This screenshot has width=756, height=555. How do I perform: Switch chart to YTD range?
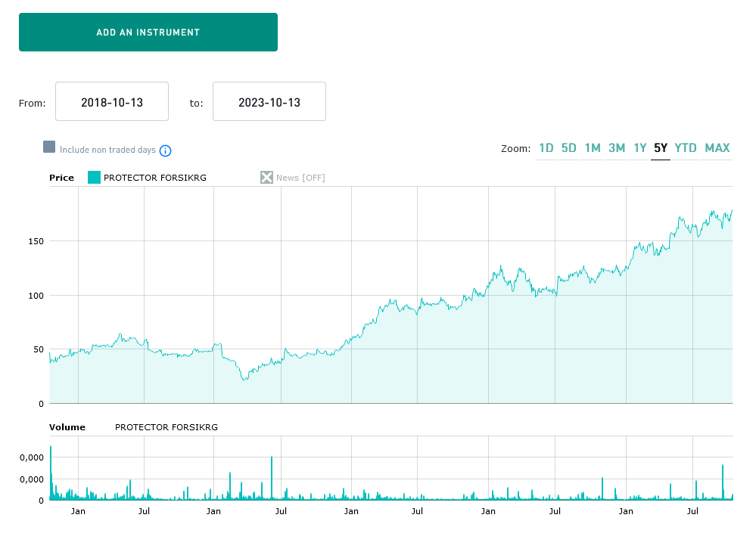[686, 148]
